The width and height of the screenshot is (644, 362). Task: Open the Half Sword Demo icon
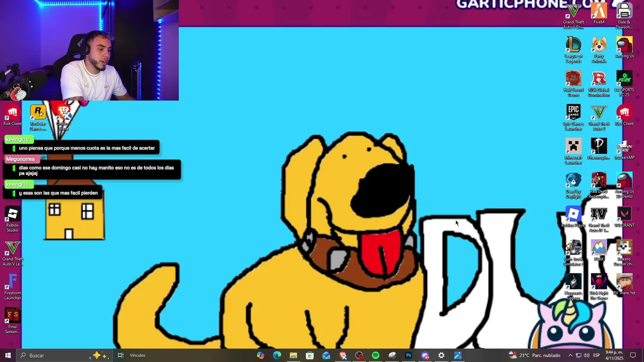point(574,83)
